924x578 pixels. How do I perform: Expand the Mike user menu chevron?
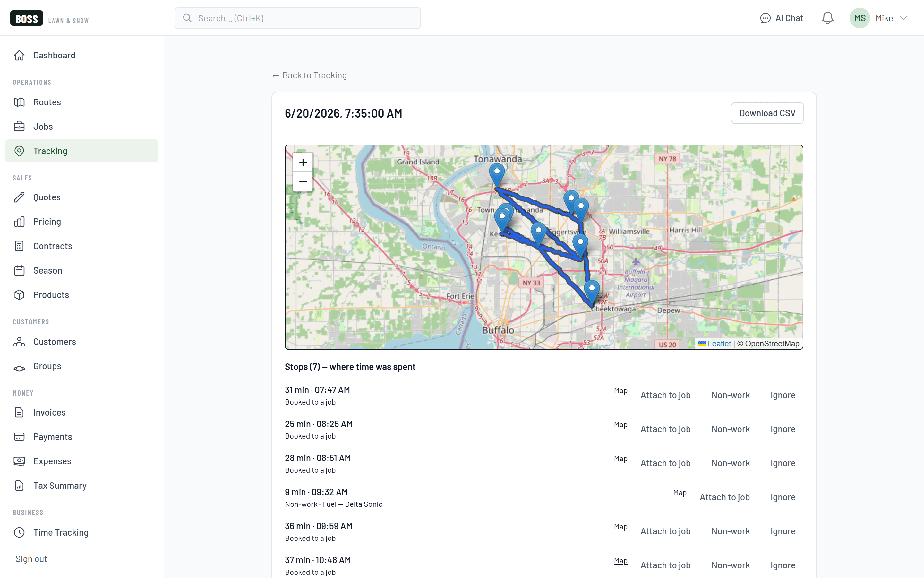pos(903,18)
